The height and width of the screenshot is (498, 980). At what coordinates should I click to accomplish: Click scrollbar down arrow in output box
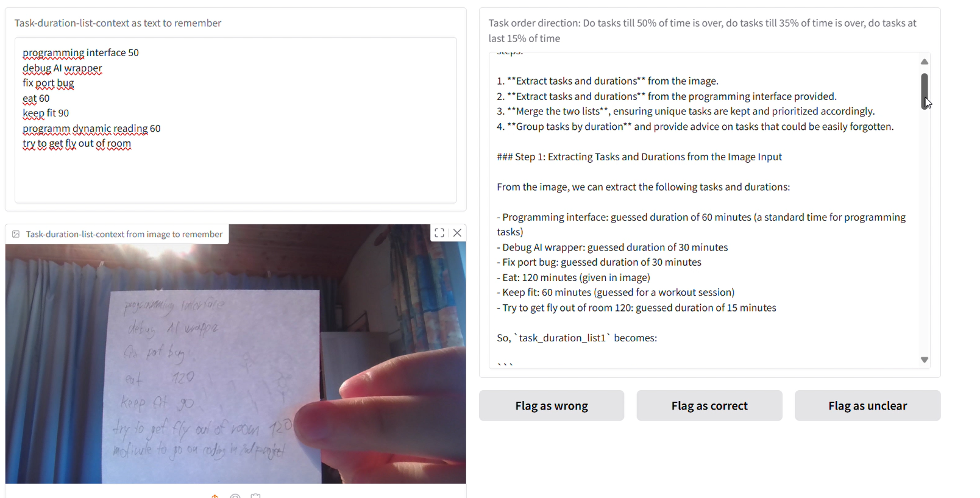coord(925,360)
